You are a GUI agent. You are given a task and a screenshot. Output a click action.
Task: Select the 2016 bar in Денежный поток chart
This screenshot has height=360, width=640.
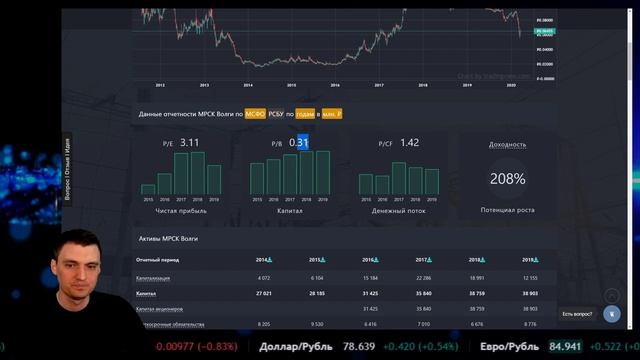[382, 185]
